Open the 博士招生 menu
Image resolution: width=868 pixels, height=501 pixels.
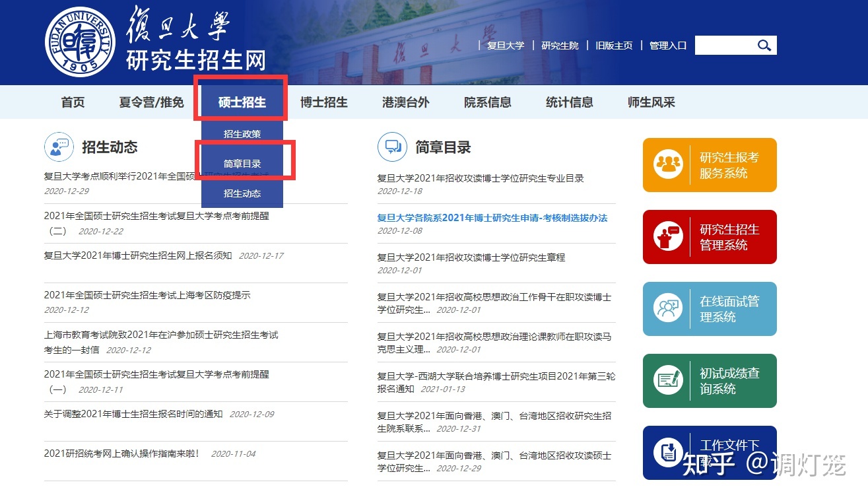tap(323, 102)
